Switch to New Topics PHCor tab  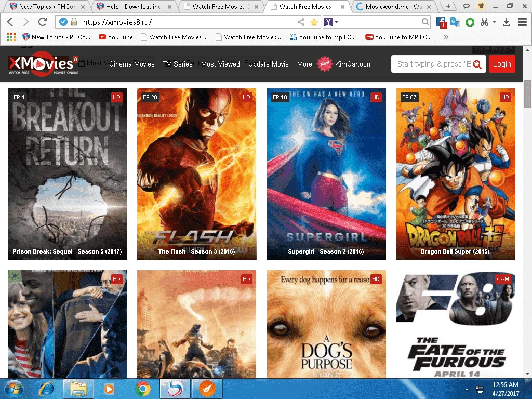pyautogui.click(x=47, y=6)
